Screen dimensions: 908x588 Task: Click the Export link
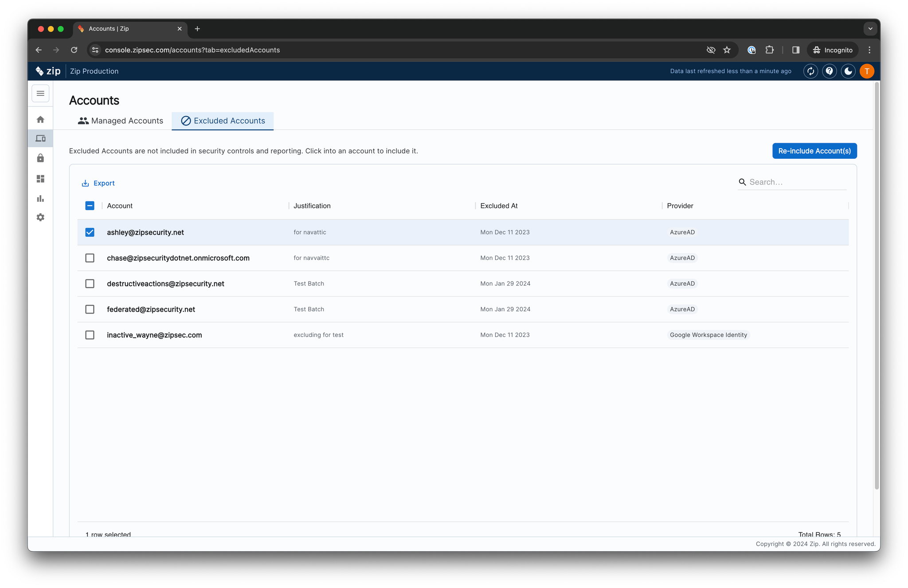(98, 183)
